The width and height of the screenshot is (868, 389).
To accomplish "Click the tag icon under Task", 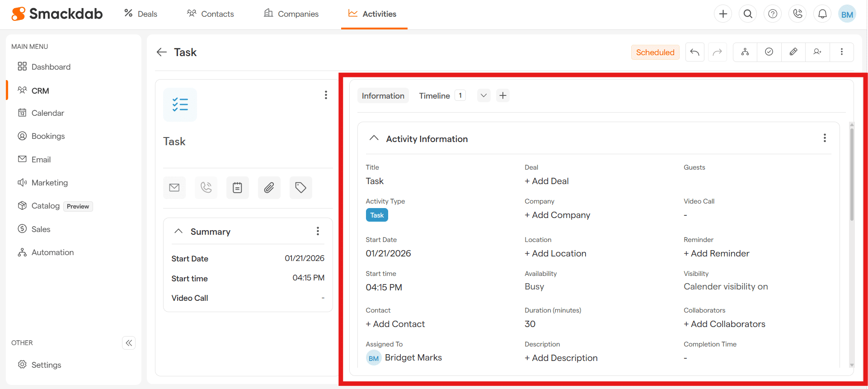I will [x=300, y=188].
